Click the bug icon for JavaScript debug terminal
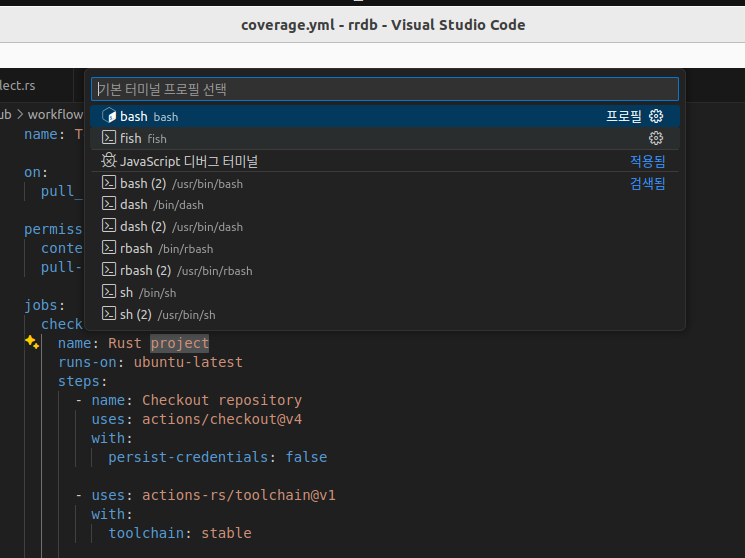This screenshot has width=745, height=558. tap(109, 161)
